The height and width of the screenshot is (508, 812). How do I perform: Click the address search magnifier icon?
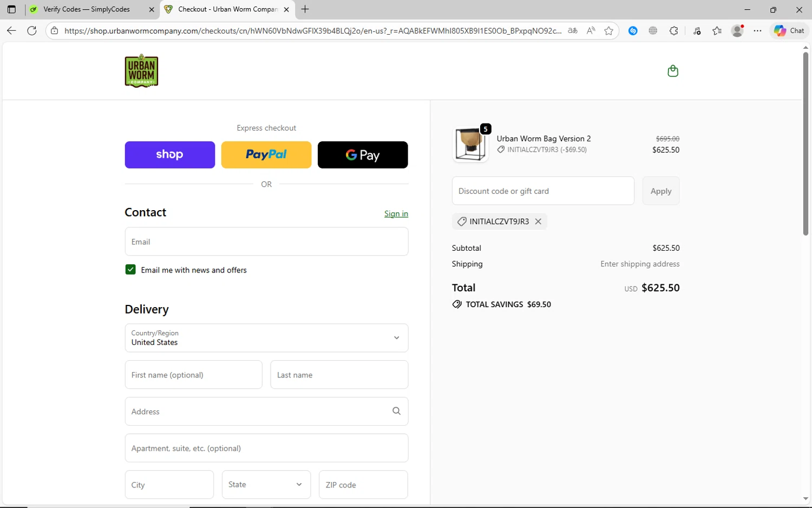[x=396, y=411]
